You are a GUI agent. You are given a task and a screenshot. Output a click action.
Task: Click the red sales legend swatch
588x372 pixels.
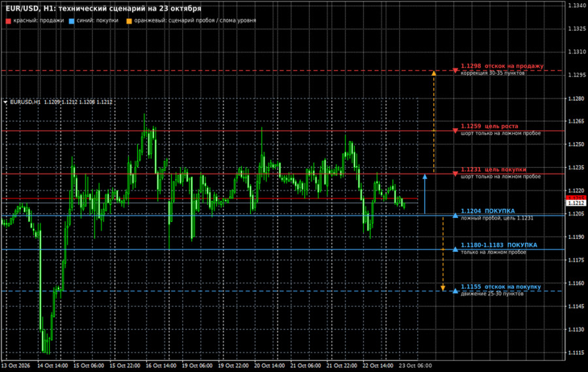coord(8,21)
